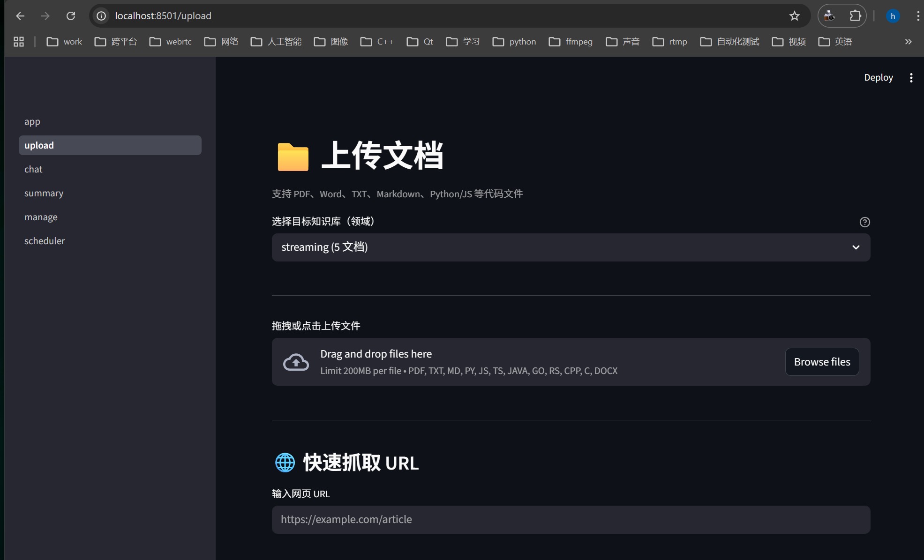Click the site information icon

click(x=101, y=16)
